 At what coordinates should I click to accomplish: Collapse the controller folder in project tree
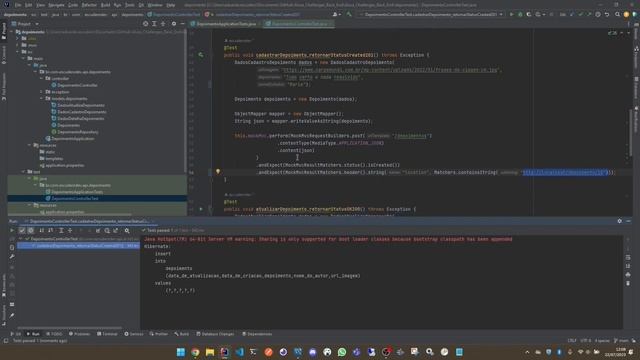click(41, 78)
